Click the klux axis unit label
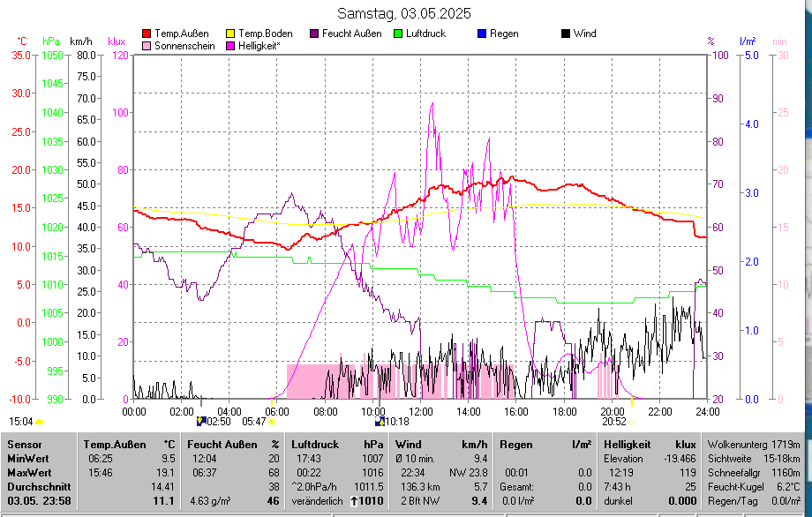Screen dimensions: 812x517 click(117, 41)
